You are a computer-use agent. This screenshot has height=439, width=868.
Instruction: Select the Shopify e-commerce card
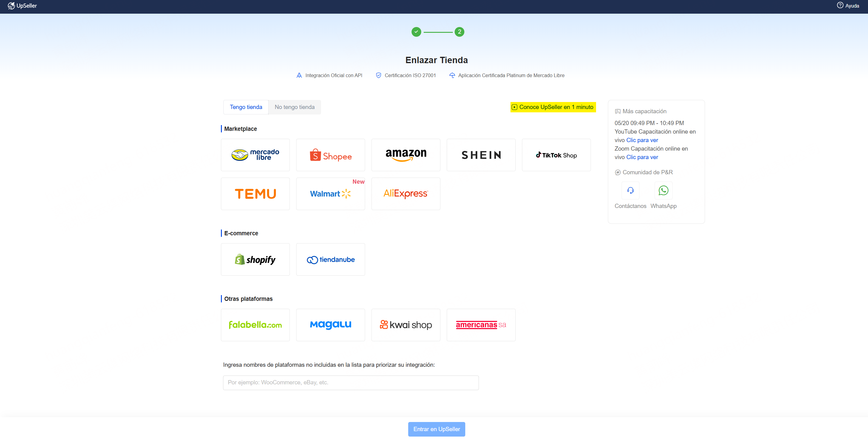pyautogui.click(x=255, y=260)
